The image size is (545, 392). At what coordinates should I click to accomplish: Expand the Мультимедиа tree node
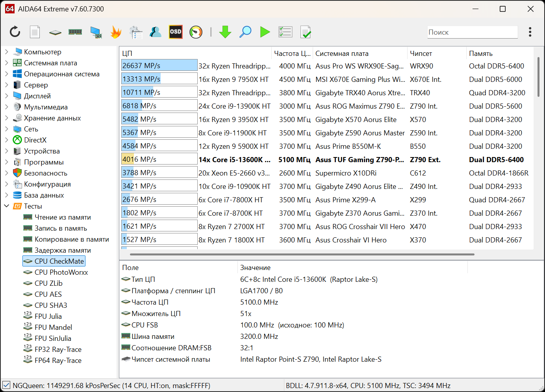click(6, 107)
